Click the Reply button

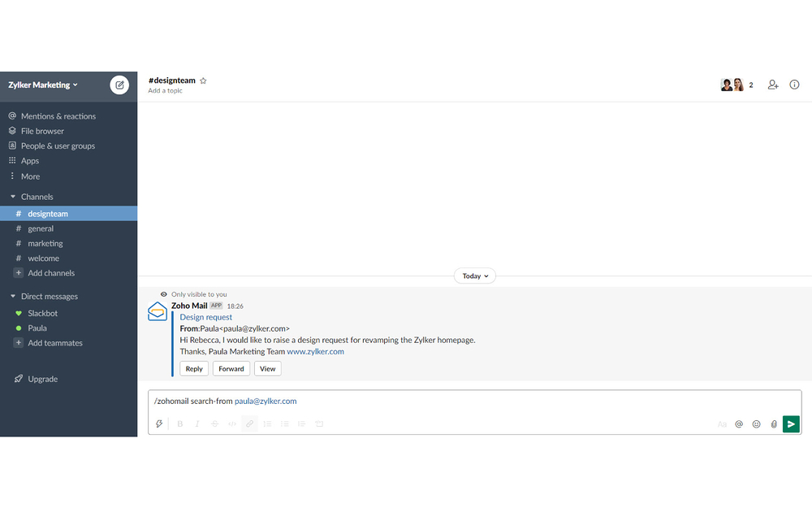194,368
